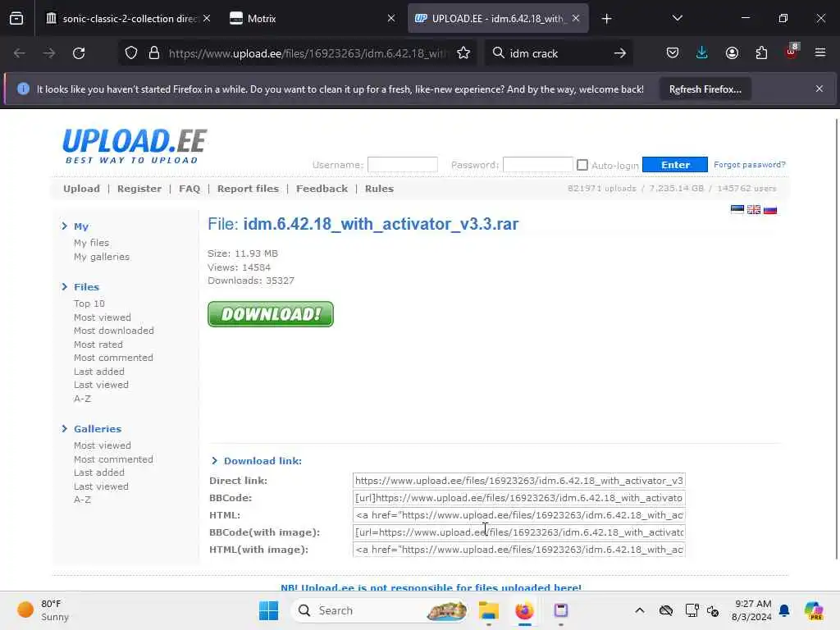Focus the Username input field
840x630 pixels.
[402, 164]
